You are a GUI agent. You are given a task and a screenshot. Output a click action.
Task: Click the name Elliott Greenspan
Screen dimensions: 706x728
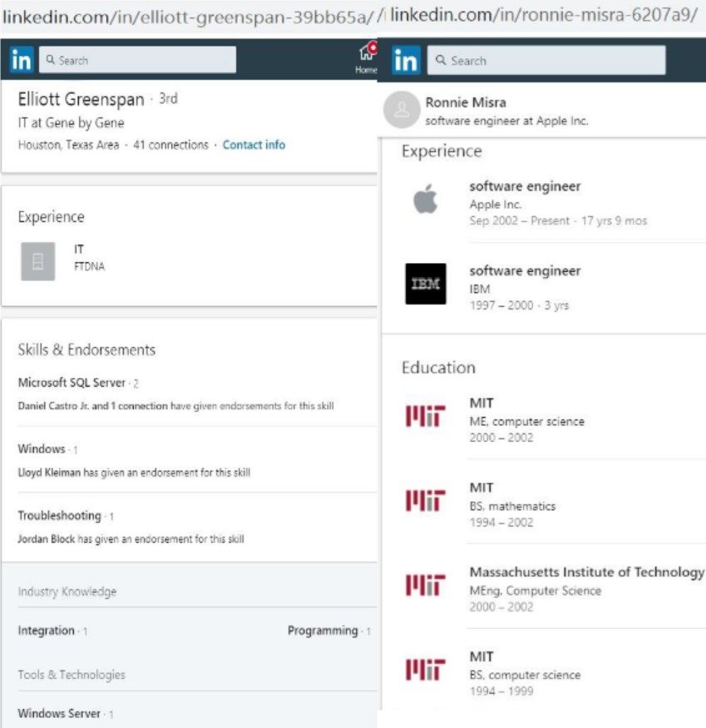81,99
